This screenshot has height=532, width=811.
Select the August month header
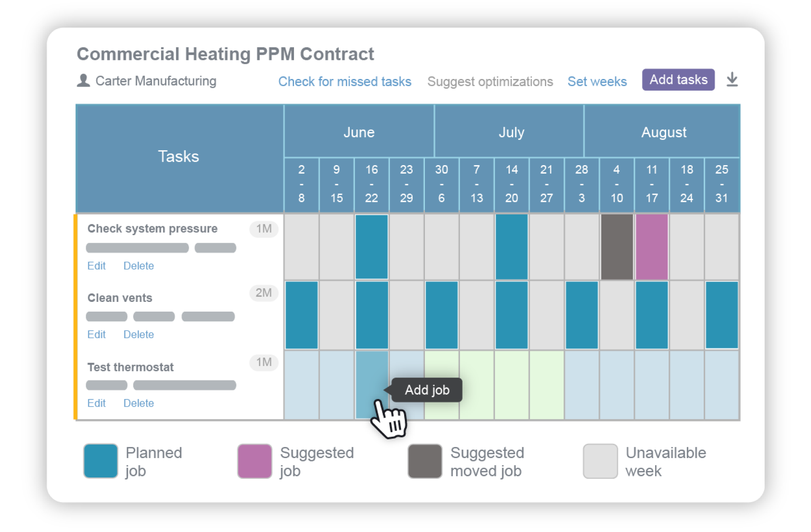point(664,132)
